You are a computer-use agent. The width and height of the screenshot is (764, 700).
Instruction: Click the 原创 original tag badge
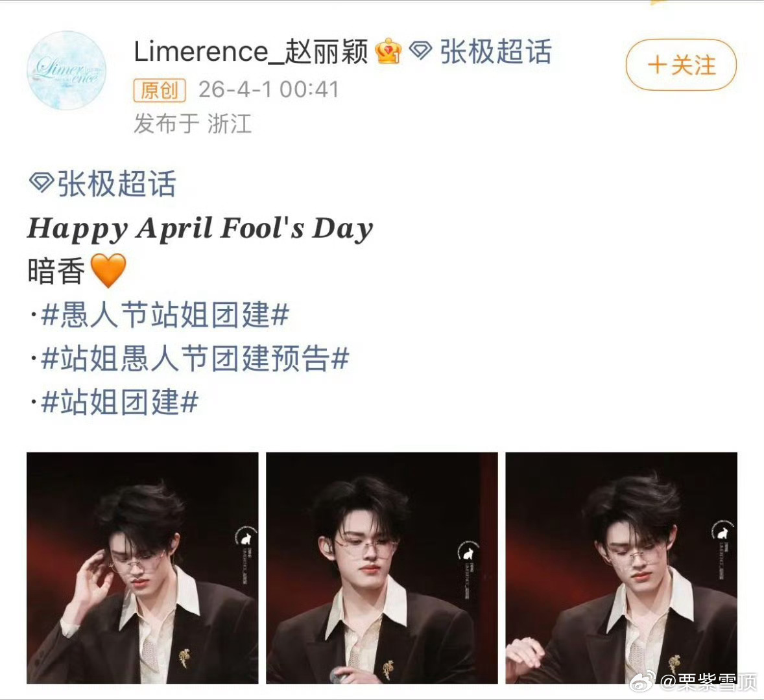160,90
